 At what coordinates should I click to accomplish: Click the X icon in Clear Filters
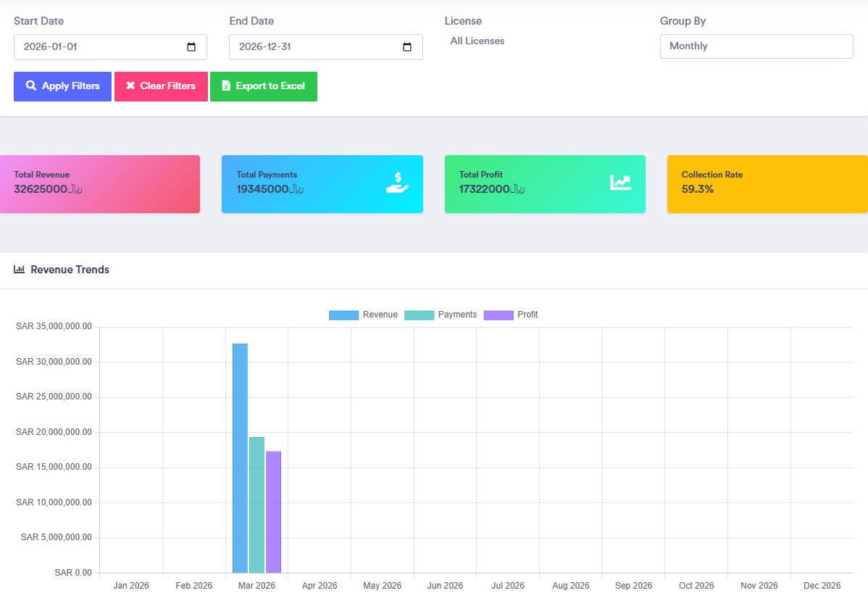pos(130,86)
